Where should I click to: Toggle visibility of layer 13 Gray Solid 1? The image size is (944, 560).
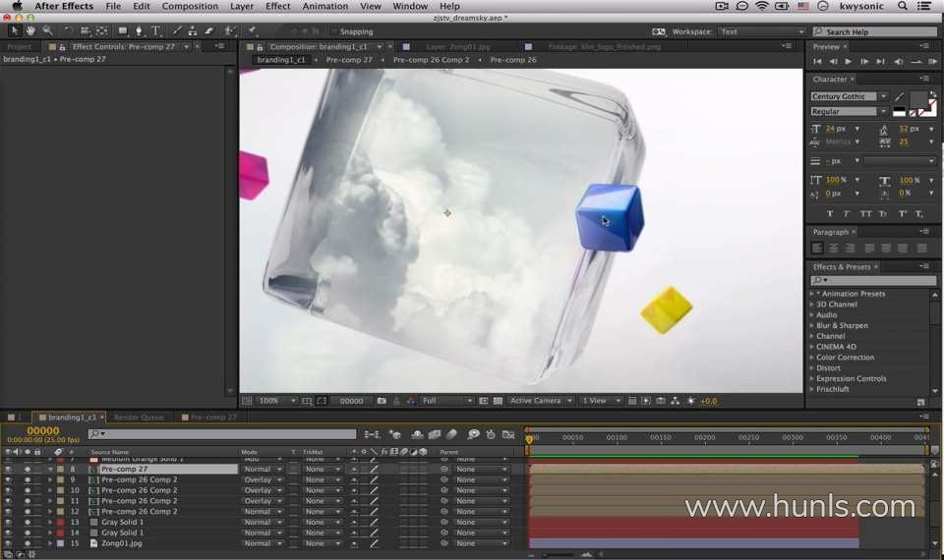pyautogui.click(x=8, y=522)
